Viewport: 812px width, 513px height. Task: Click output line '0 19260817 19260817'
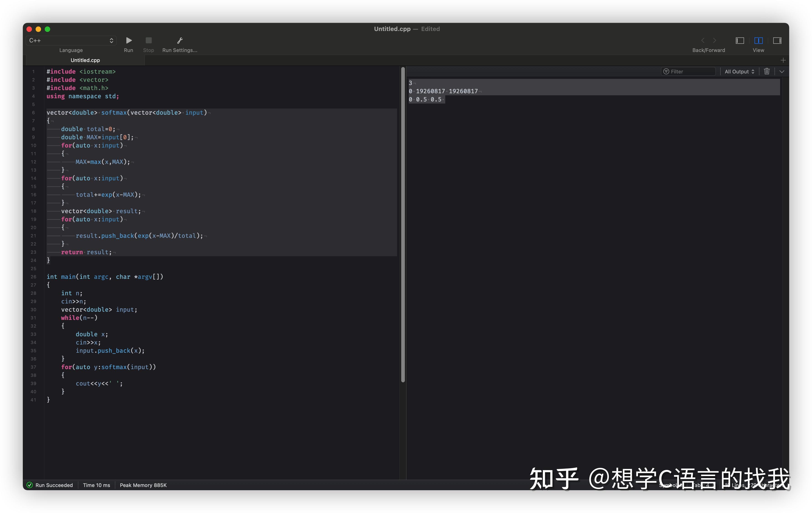tap(444, 91)
